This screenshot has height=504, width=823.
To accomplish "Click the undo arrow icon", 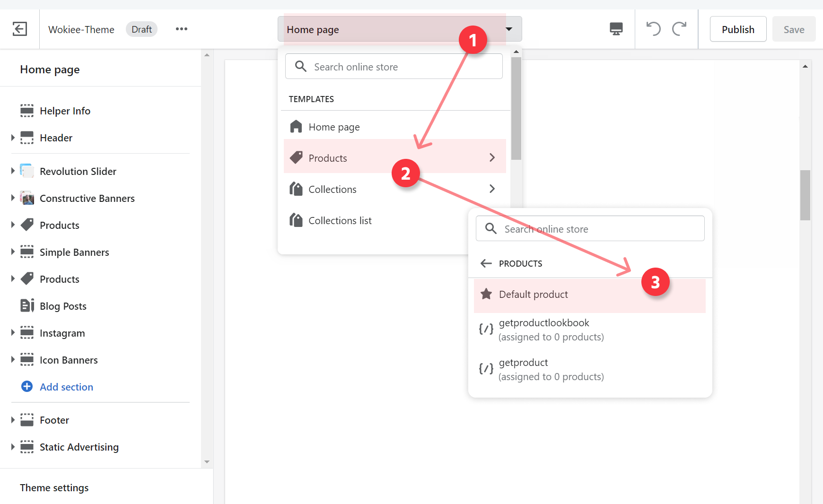I will coord(653,29).
